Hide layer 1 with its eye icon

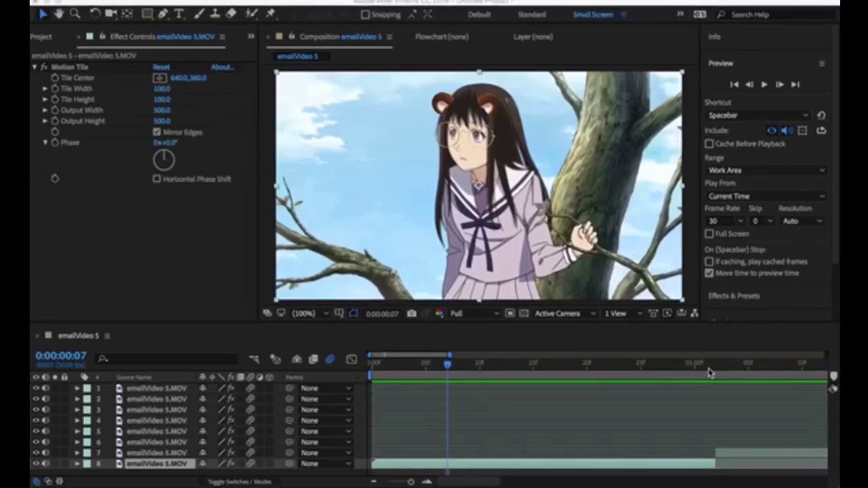[x=36, y=388]
